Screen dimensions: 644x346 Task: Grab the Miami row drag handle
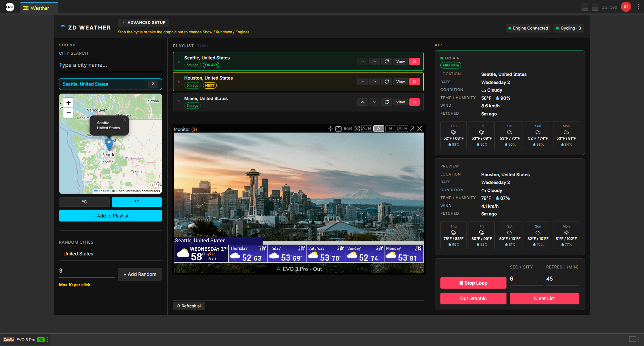coord(179,102)
